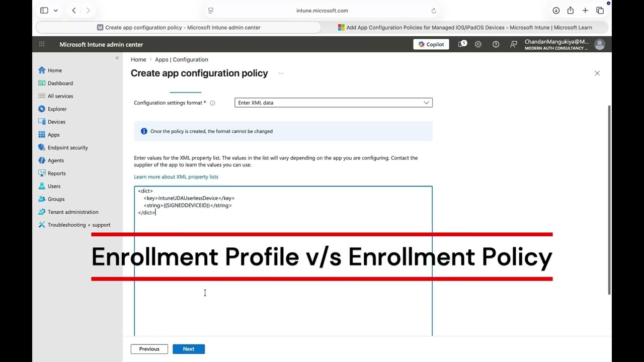This screenshot has width=644, height=362.
Task: Collapse the left navigation menu
Action: click(x=117, y=58)
